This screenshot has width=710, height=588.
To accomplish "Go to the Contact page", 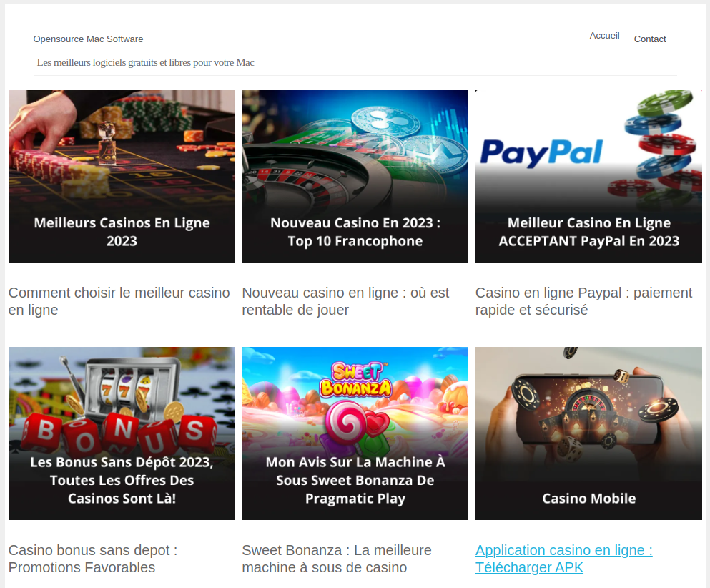I will click(x=649, y=39).
